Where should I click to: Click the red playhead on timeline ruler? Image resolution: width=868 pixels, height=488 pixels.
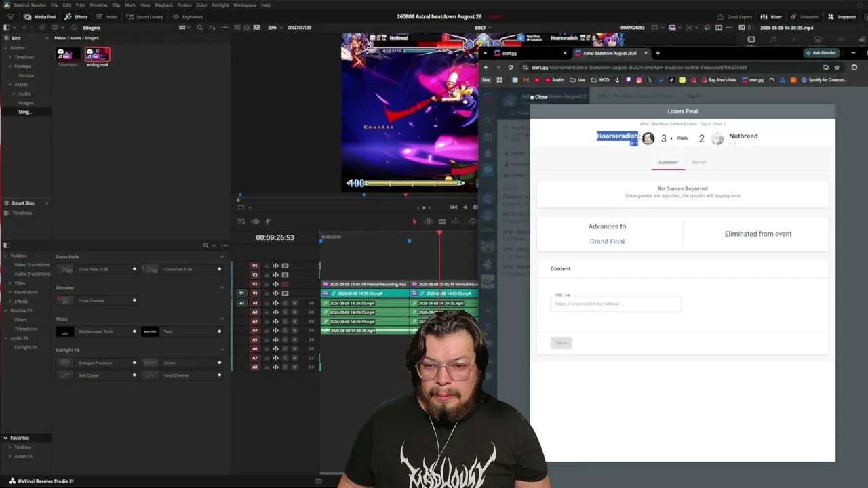click(x=439, y=233)
